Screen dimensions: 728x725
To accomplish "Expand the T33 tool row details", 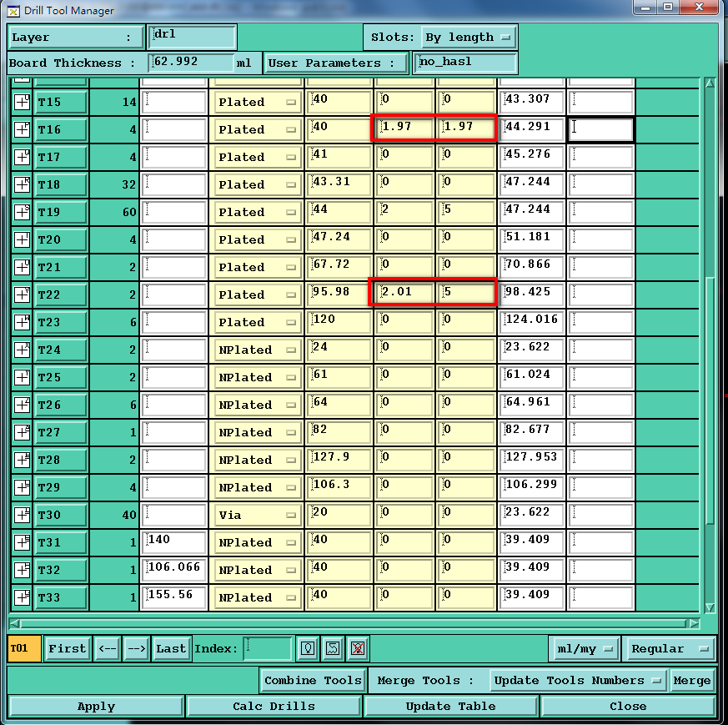I will tap(22, 597).
